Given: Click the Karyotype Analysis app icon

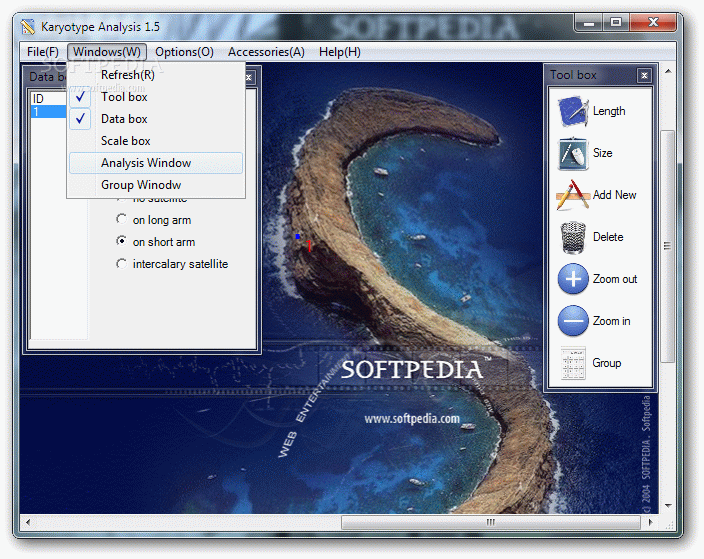Looking at the screenshot, I should pyautogui.click(x=28, y=27).
